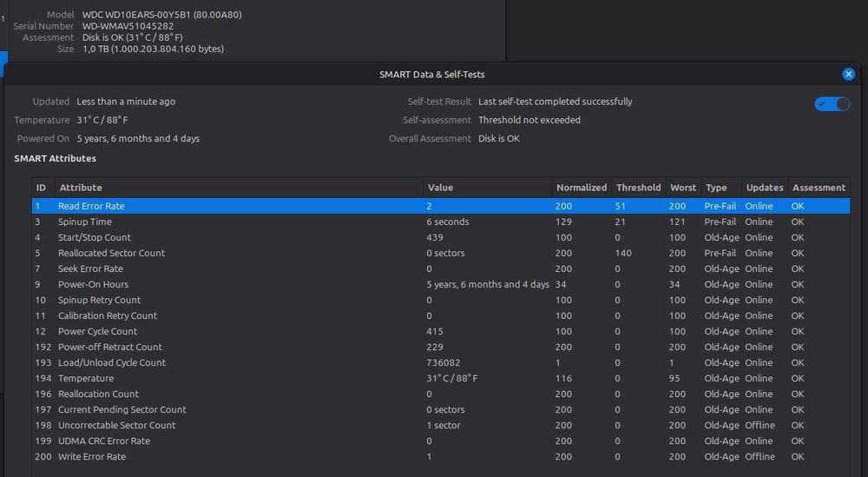Select the Spinup Time attribute row
868x477 pixels.
coord(441,222)
